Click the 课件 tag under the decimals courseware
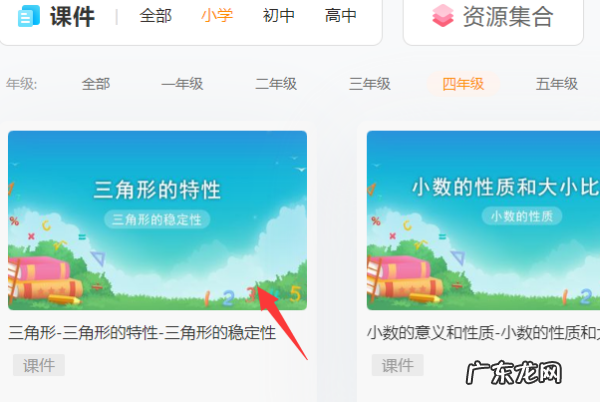Viewport: 600px width, 402px height. (x=398, y=365)
